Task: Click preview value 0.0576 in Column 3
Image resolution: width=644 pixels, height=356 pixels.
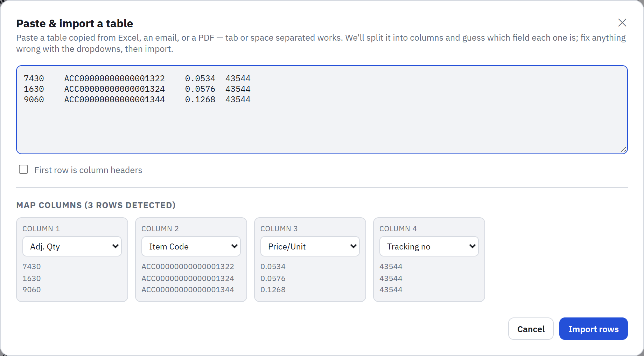Action: (273, 279)
